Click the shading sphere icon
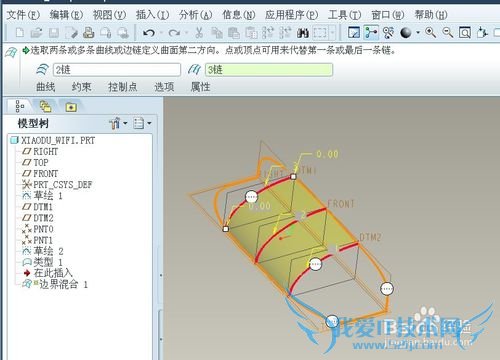Viewport: 500px width, 360px height. click(x=406, y=33)
